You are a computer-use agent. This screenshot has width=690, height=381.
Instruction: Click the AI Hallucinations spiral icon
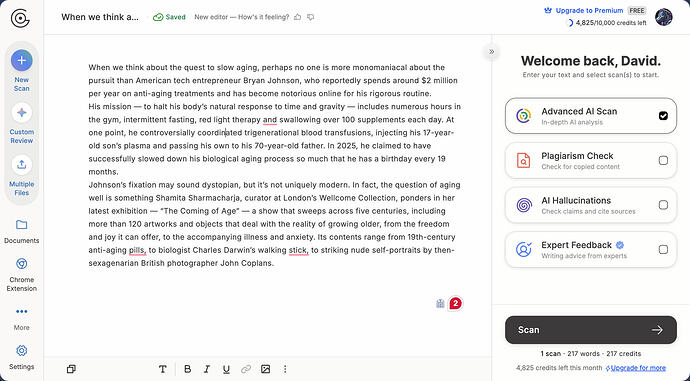pyautogui.click(x=524, y=205)
